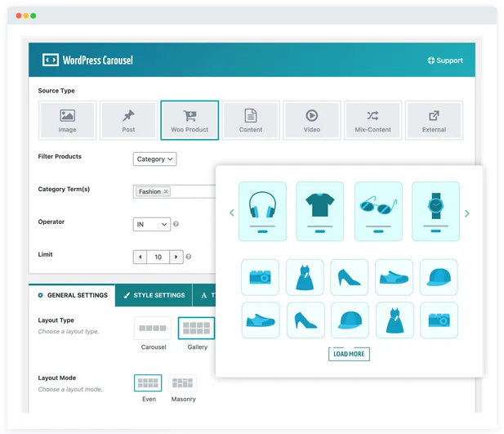Click the Limit number field showing 10
The width and height of the screenshot is (504, 434).
(158, 257)
